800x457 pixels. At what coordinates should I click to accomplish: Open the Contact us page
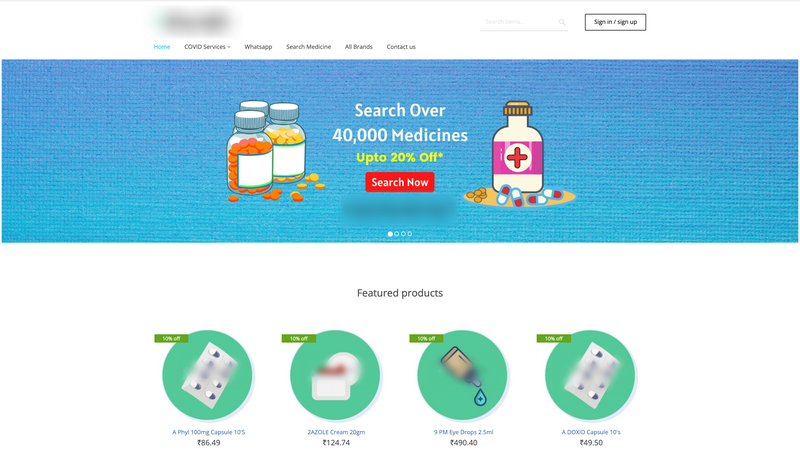(x=401, y=46)
